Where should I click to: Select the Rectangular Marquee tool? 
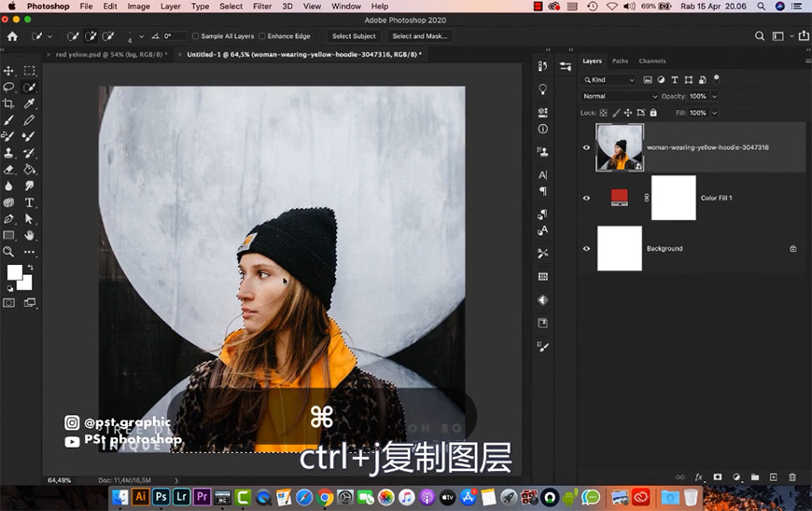tap(30, 71)
